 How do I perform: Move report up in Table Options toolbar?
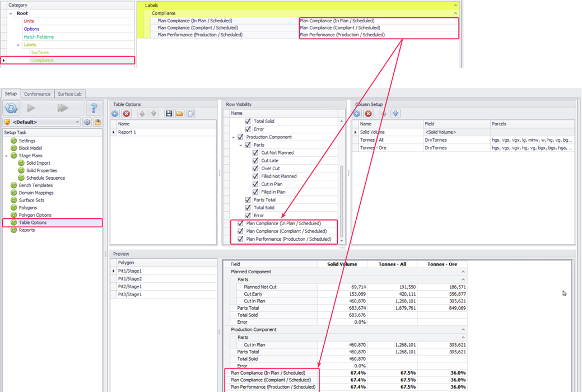click(x=142, y=114)
